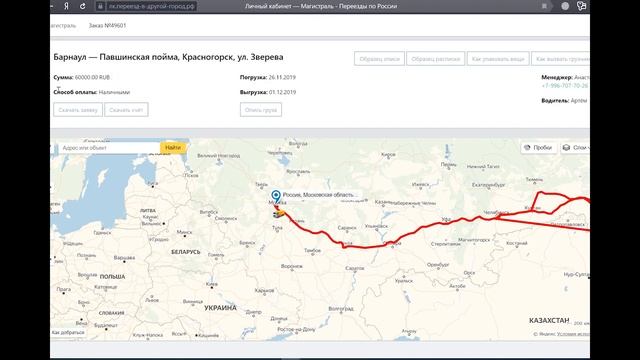Click the blue location pin on map

pos(276,196)
